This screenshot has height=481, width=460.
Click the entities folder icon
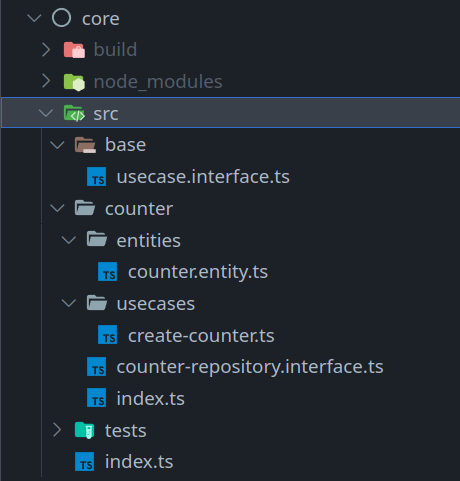coord(97,239)
